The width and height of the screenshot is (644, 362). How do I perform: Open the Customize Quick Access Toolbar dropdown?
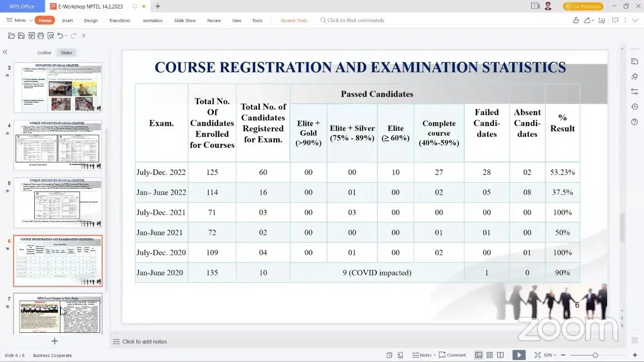[x=84, y=36]
